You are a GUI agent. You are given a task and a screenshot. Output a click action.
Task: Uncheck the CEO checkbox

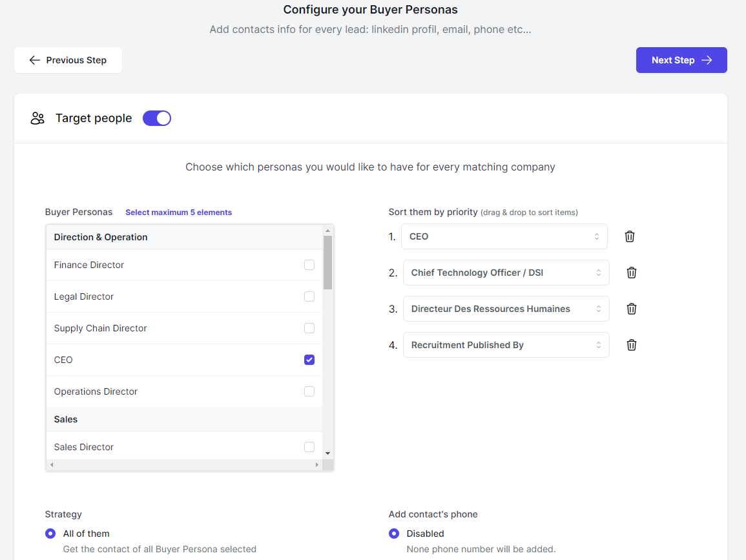309,360
